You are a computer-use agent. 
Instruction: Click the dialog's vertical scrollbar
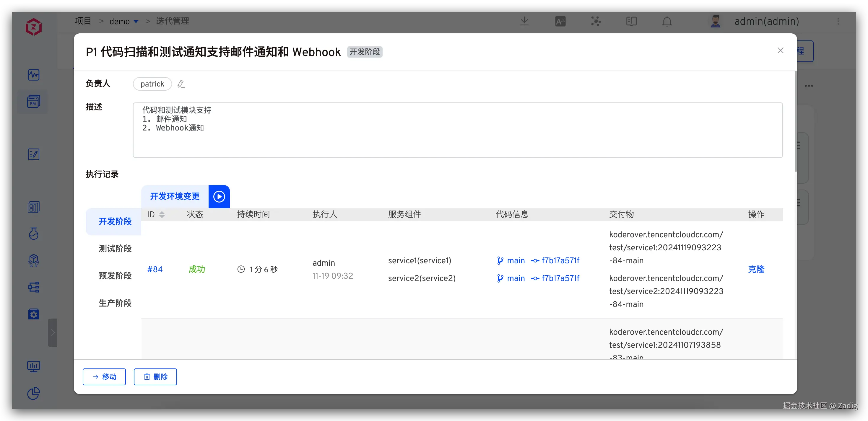pyautogui.click(x=796, y=121)
